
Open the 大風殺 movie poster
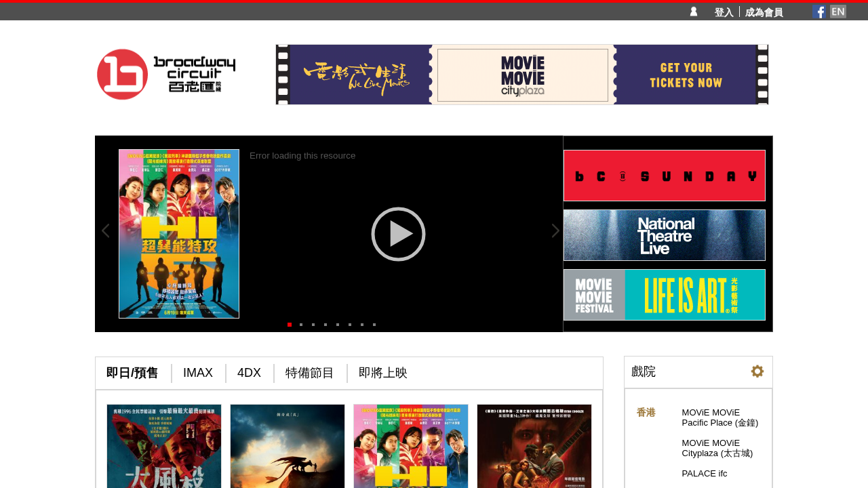tap(164, 446)
